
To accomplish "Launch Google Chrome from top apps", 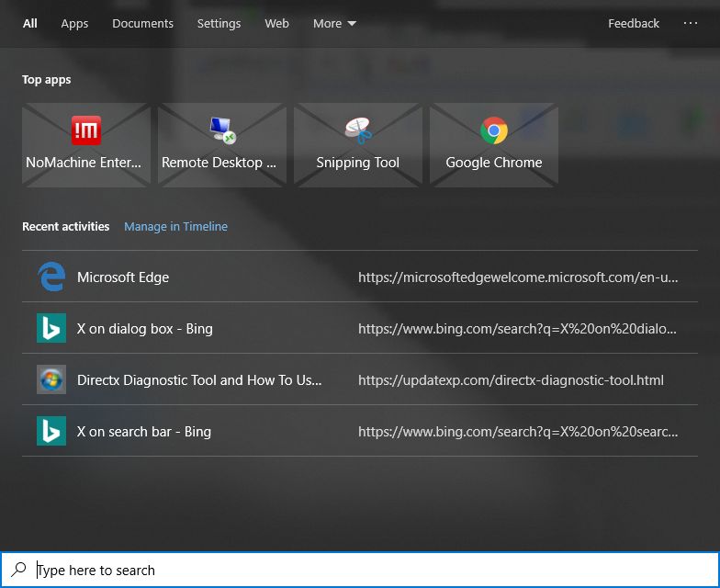I will click(x=493, y=145).
